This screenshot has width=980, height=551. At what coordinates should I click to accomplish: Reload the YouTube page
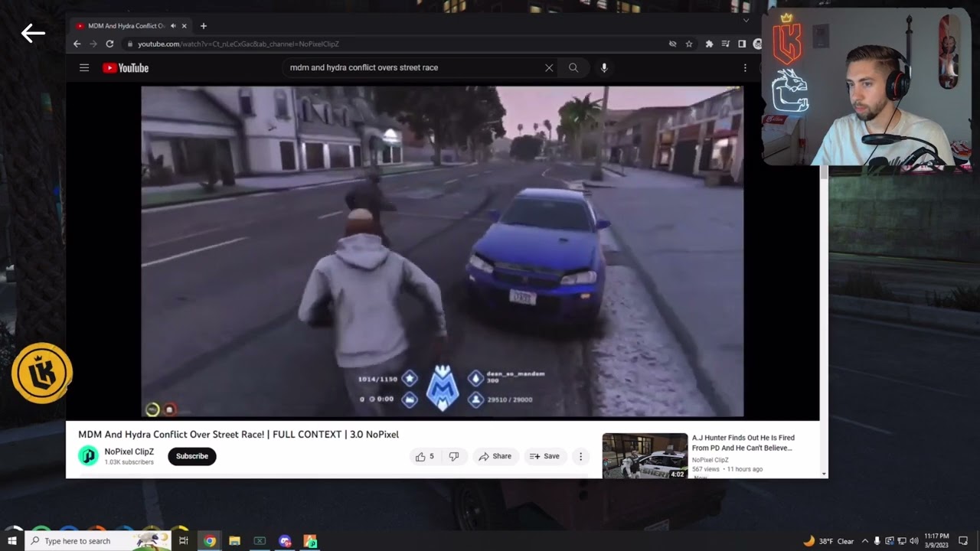(x=109, y=44)
